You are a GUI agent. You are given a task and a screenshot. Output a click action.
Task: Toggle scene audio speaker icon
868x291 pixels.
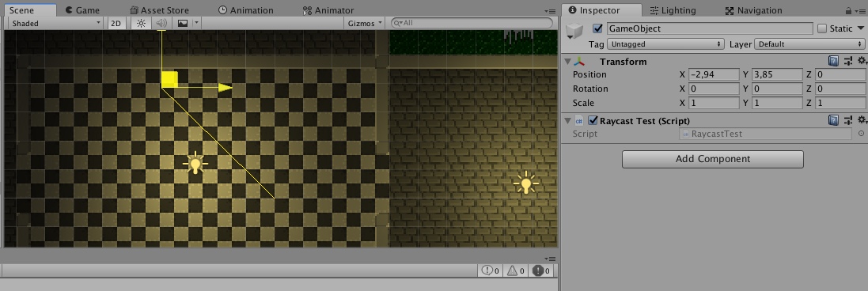click(161, 23)
